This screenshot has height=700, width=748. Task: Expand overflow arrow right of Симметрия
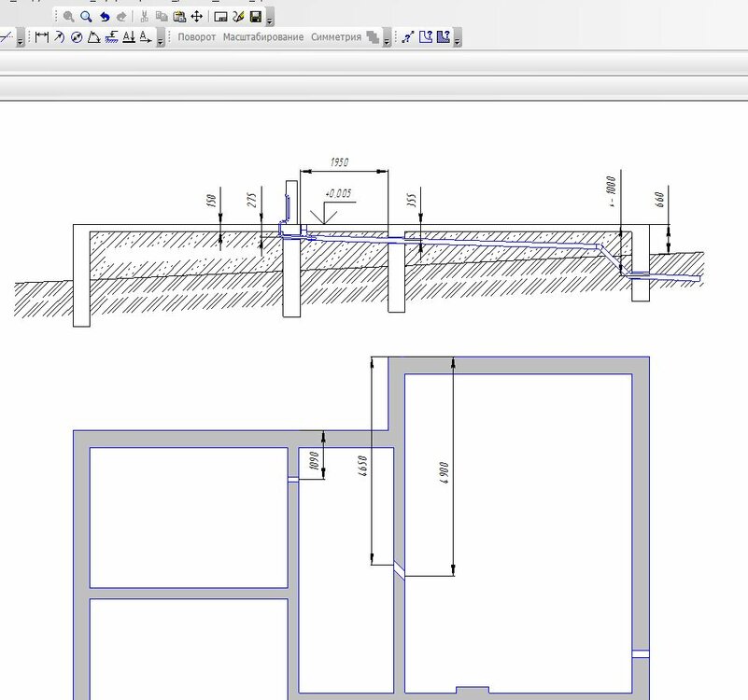click(x=387, y=40)
